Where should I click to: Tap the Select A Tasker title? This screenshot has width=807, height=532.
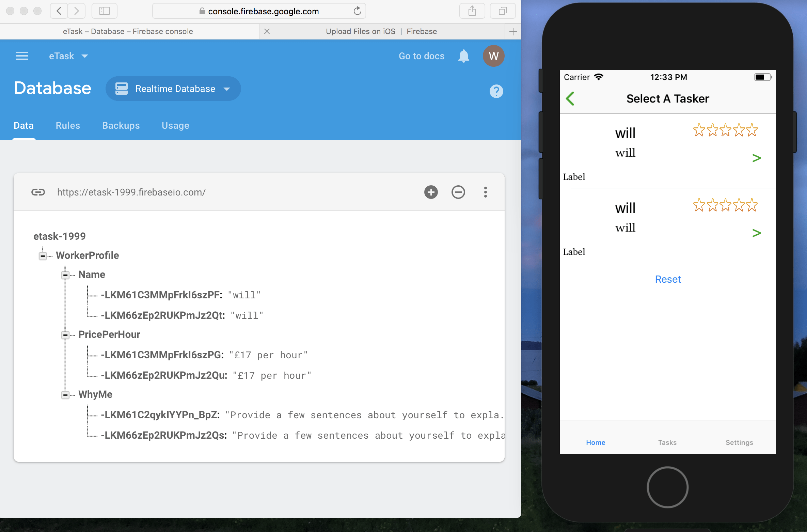point(668,99)
